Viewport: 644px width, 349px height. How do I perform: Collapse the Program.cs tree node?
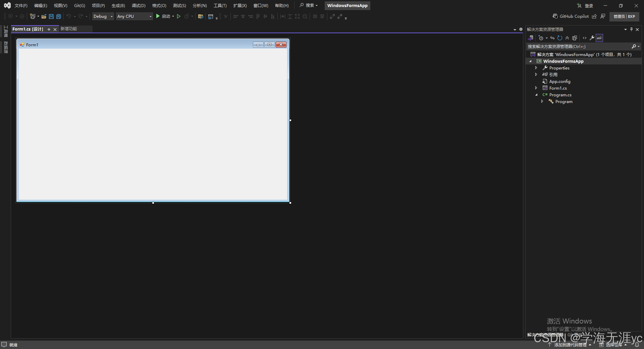click(x=536, y=95)
